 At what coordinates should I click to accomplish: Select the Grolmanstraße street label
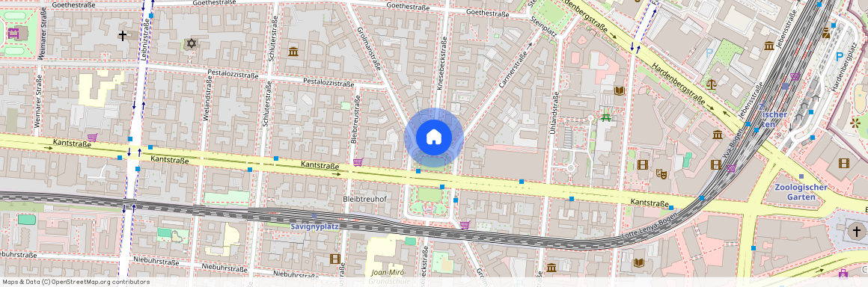pyautogui.click(x=369, y=49)
